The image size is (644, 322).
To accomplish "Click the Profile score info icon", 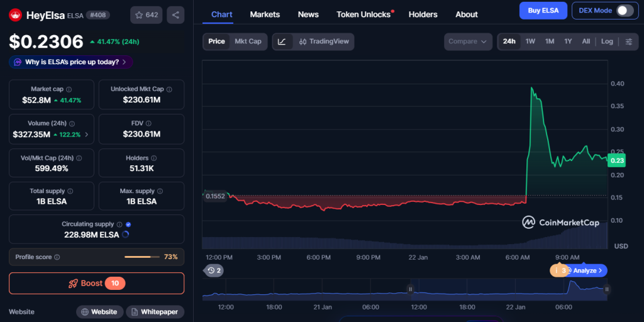I will click(57, 257).
